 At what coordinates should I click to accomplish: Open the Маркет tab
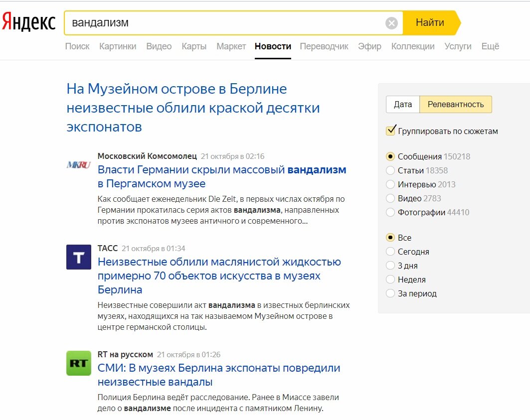pos(231,46)
